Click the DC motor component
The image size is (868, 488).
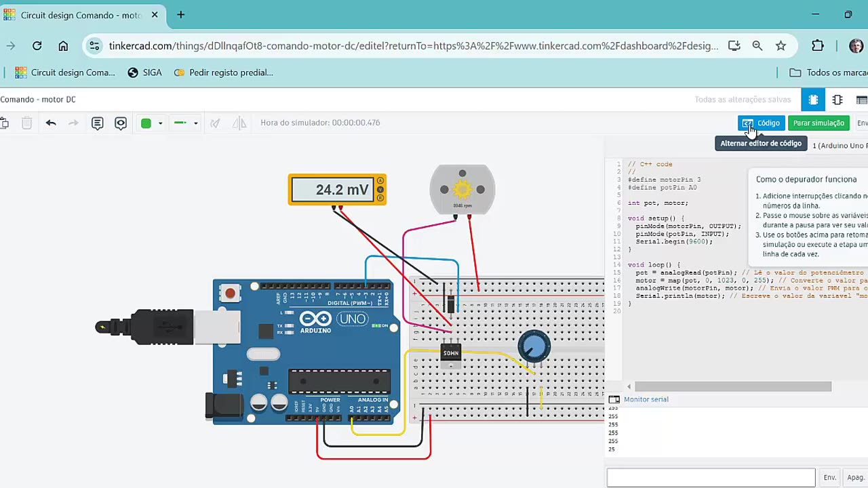tap(462, 190)
